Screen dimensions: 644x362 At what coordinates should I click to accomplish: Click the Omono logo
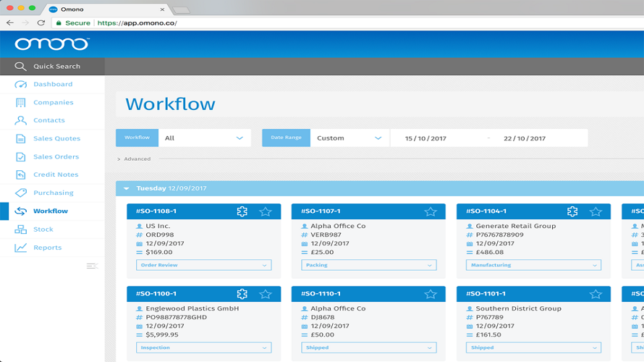(52, 44)
